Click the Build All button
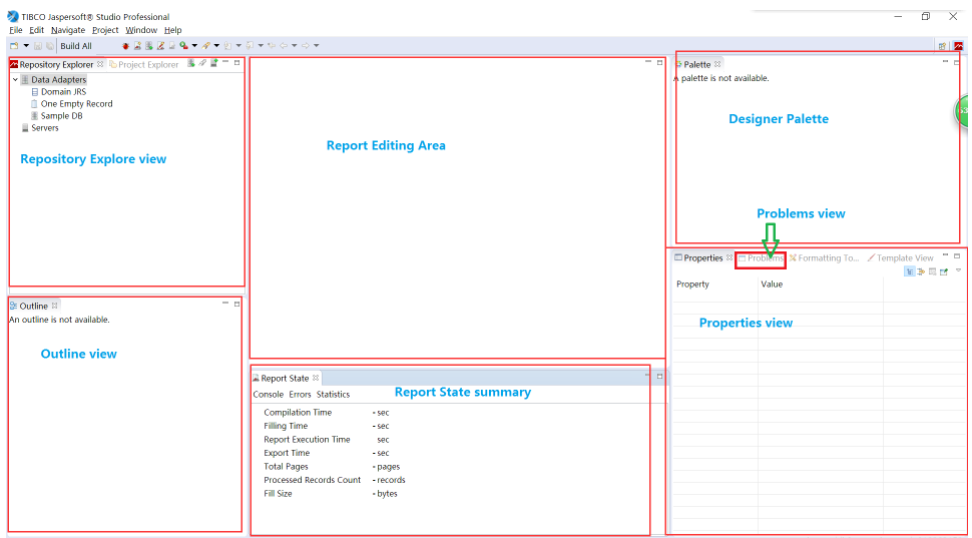The width and height of the screenshot is (972, 538). coord(76,46)
